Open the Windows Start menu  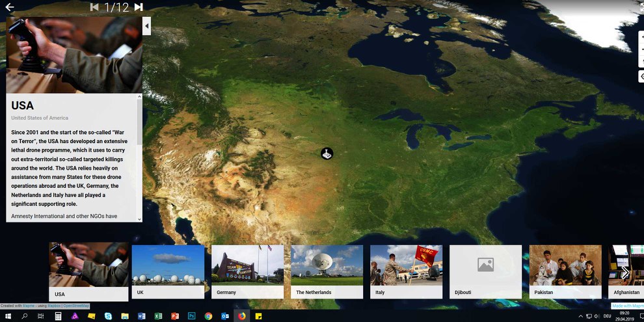(8, 316)
